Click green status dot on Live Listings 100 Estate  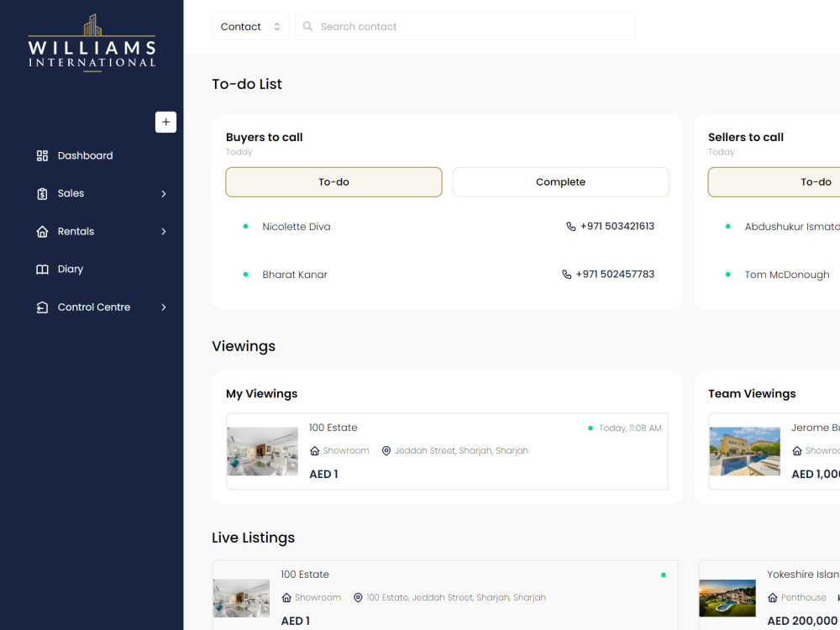[664, 575]
